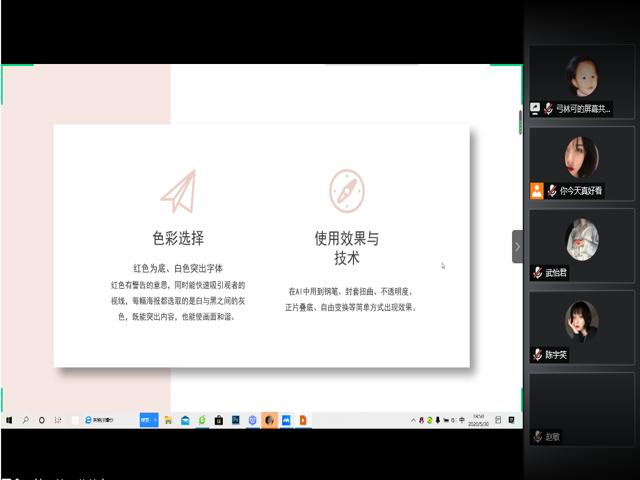Click the slide heading 使用效果与技术

347,248
